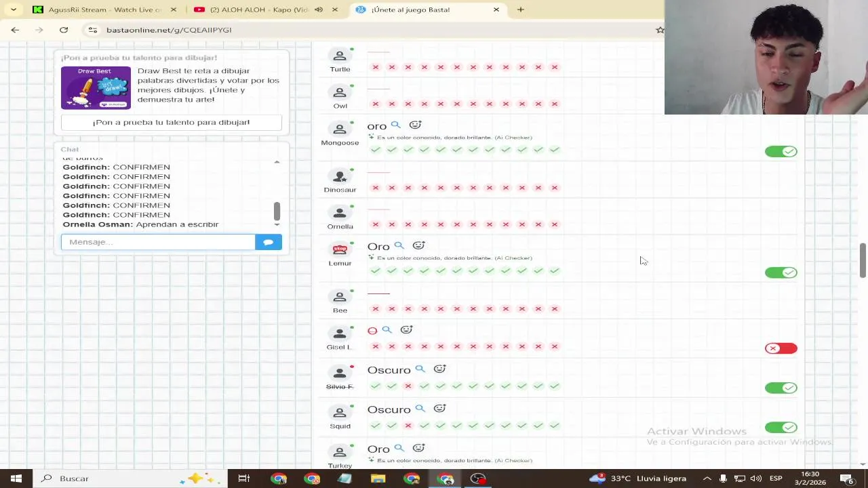Open notification center icon
This screenshot has width=868, height=488.
click(x=848, y=479)
